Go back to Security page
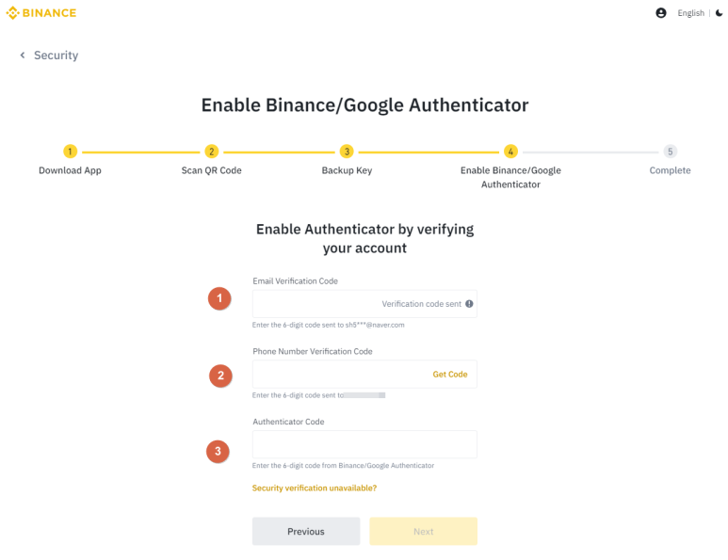This screenshot has height=560, width=728. coord(56,56)
